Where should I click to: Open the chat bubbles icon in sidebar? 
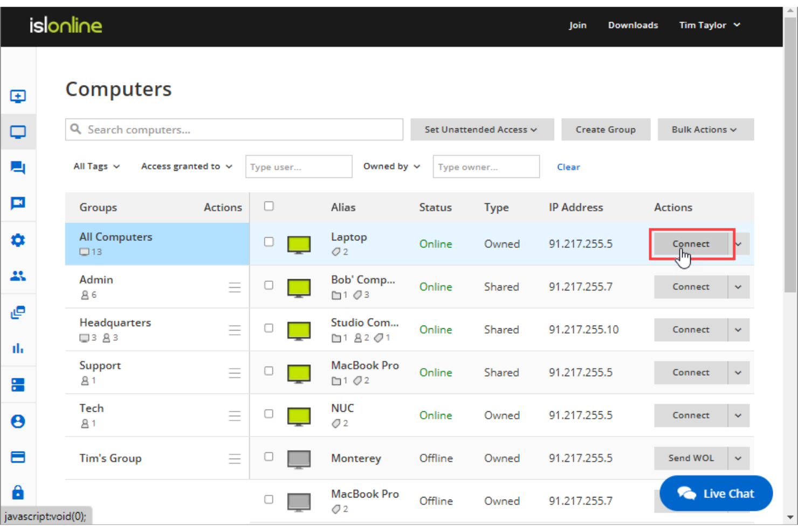point(18,168)
